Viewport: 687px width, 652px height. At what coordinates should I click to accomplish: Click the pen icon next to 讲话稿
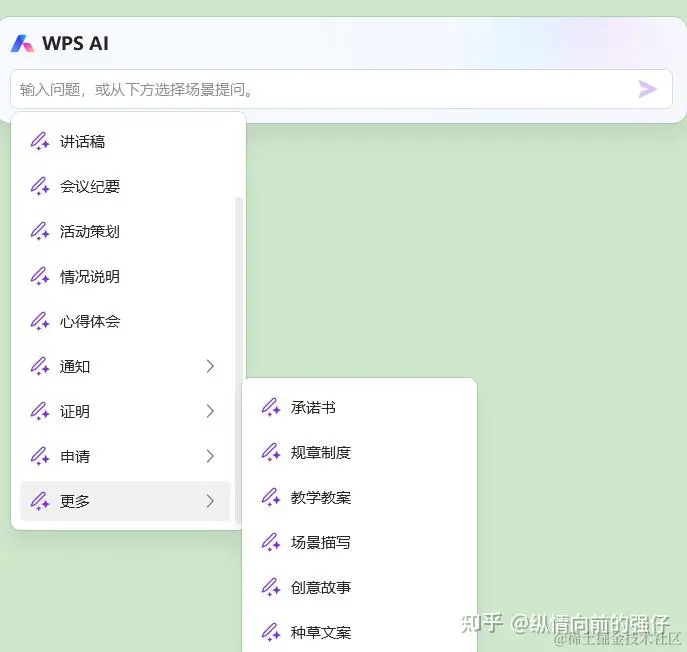click(x=40, y=142)
